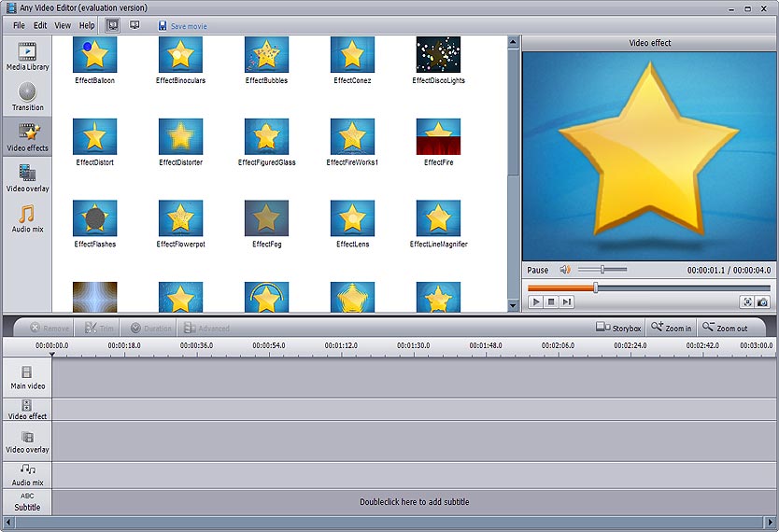Open the Edit menu
Image resolution: width=779 pixels, height=532 pixels.
40,25
